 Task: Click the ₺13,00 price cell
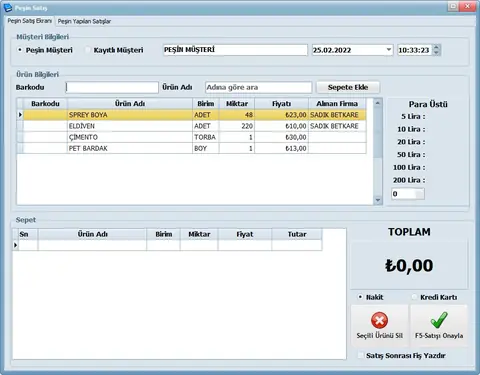[282, 148]
